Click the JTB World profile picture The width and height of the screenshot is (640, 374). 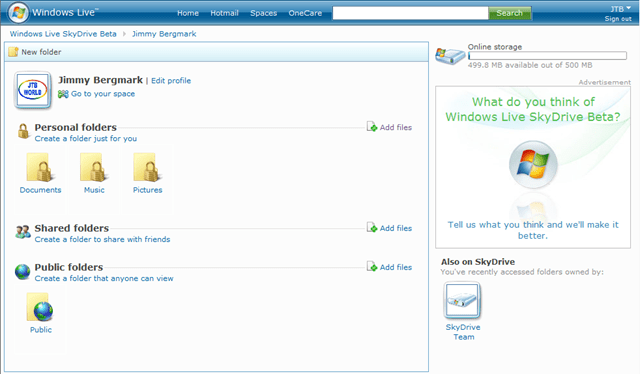tap(33, 90)
